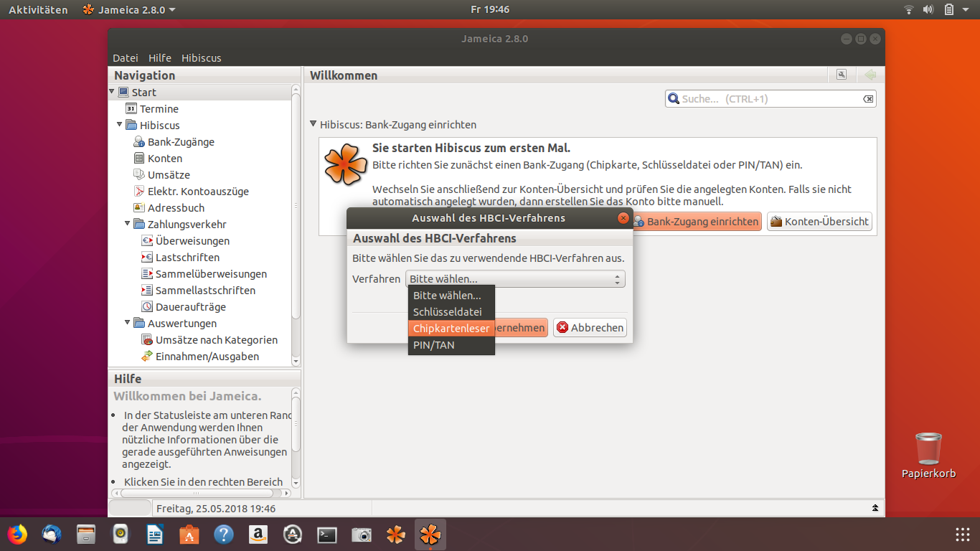980x551 pixels.
Task: Click the Umsätze nach Kategorien icon
Action: click(147, 340)
